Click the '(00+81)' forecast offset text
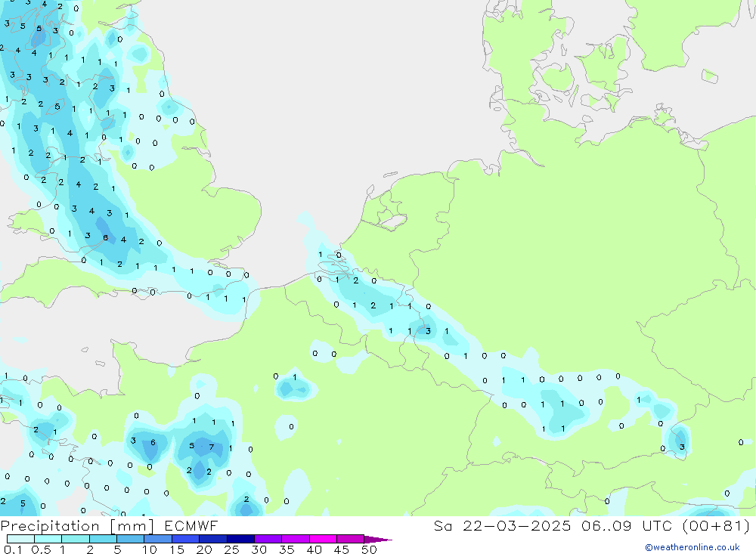 pos(717,525)
